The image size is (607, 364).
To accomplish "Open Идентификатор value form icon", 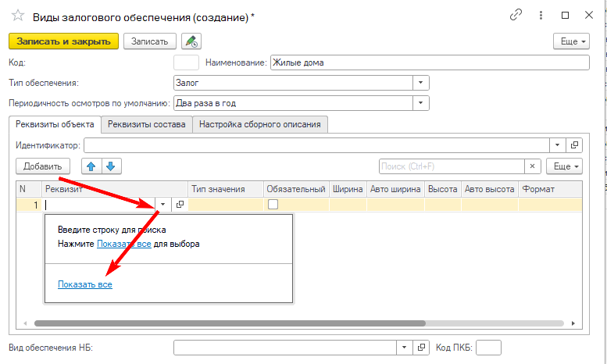I will tap(574, 145).
